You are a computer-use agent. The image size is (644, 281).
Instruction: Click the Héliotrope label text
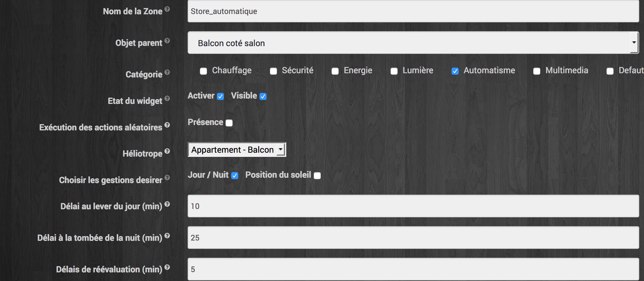[x=142, y=154]
